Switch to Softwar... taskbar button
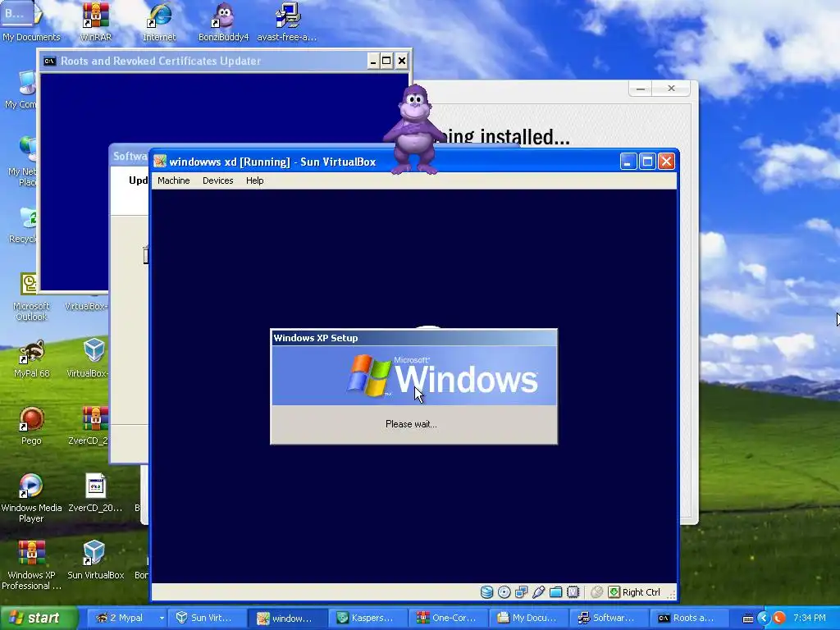The height and width of the screenshot is (630, 840). (609, 619)
